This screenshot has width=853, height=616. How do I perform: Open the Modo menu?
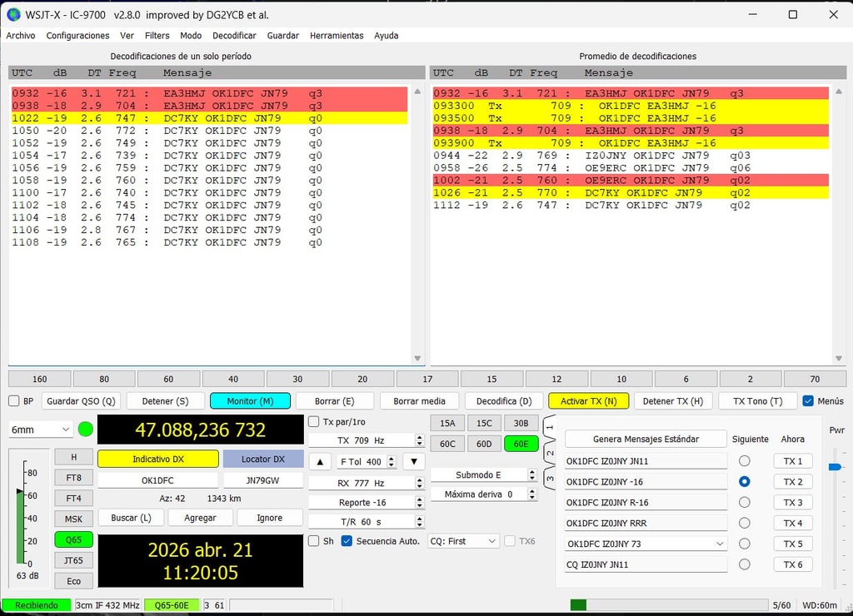tap(191, 35)
